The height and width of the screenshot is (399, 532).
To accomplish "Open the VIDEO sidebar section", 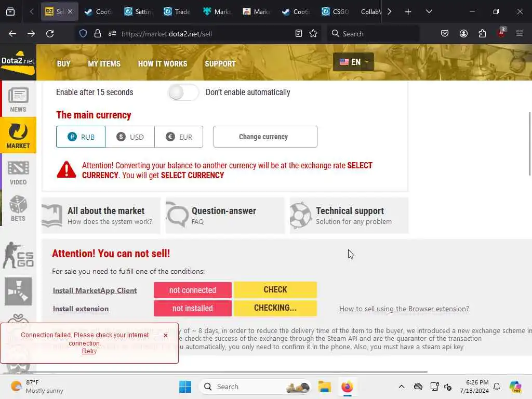I will coord(18,172).
